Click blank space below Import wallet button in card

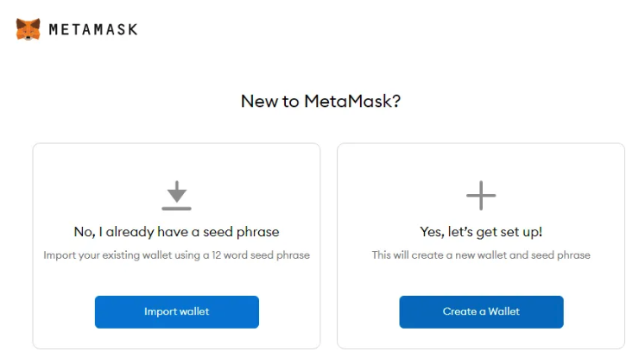click(x=176, y=338)
